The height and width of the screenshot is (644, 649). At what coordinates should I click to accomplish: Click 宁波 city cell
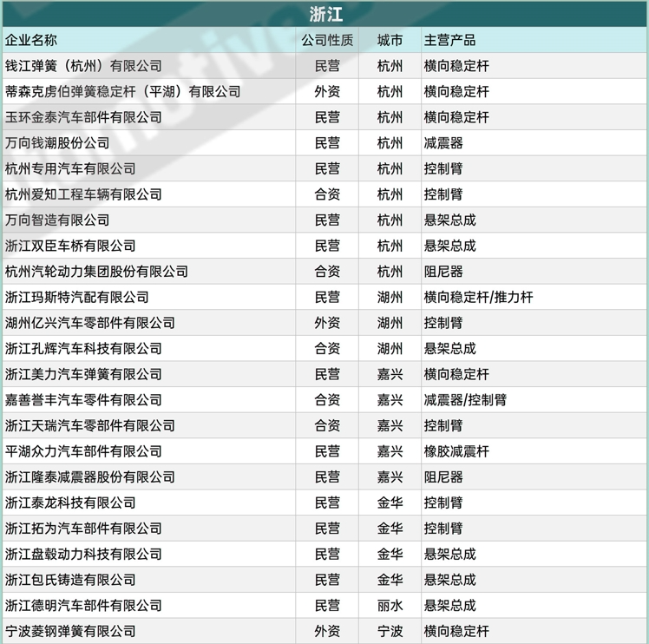(x=390, y=631)
